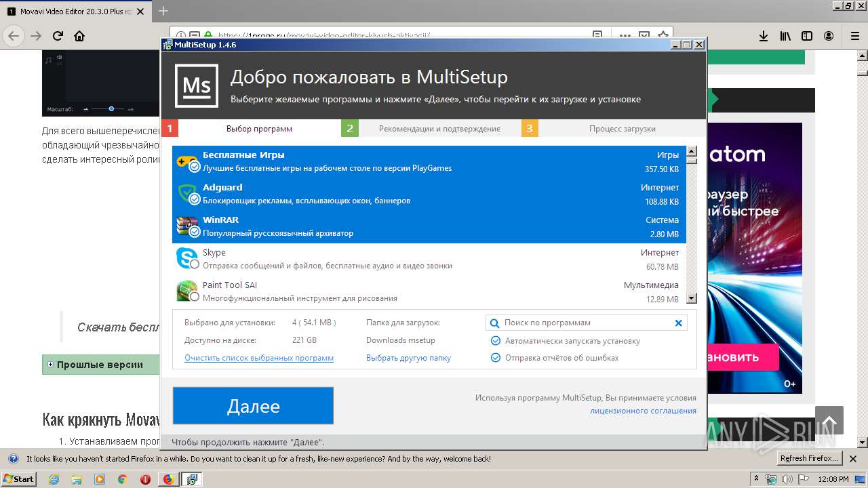Screen dimensions: 868x488
Task: Select the Skype program row title
Action: pyautogui.click(x=214, y=253)
